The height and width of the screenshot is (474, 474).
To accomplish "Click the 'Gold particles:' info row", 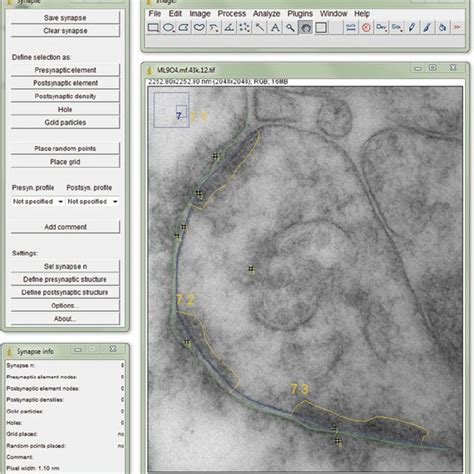I will [65, 411].
